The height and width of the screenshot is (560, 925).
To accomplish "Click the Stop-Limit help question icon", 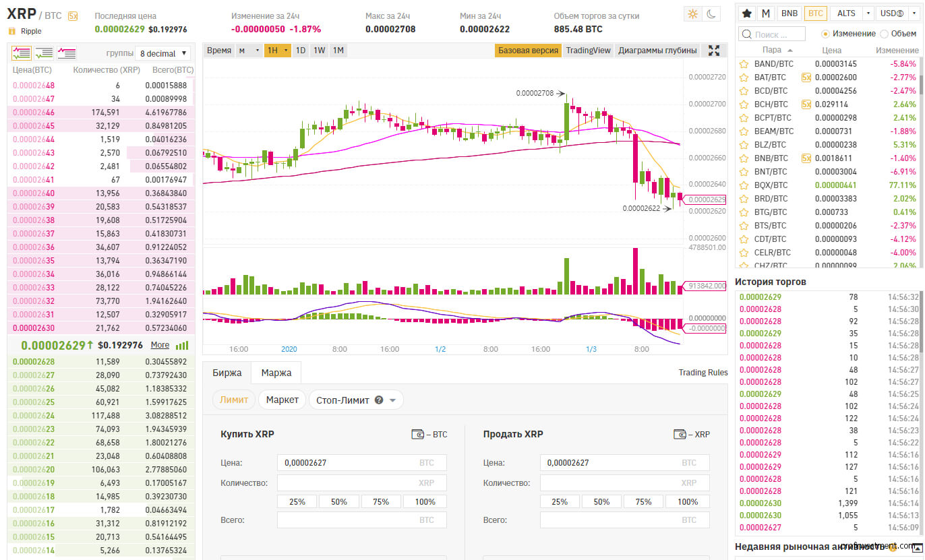I will 379,400.
